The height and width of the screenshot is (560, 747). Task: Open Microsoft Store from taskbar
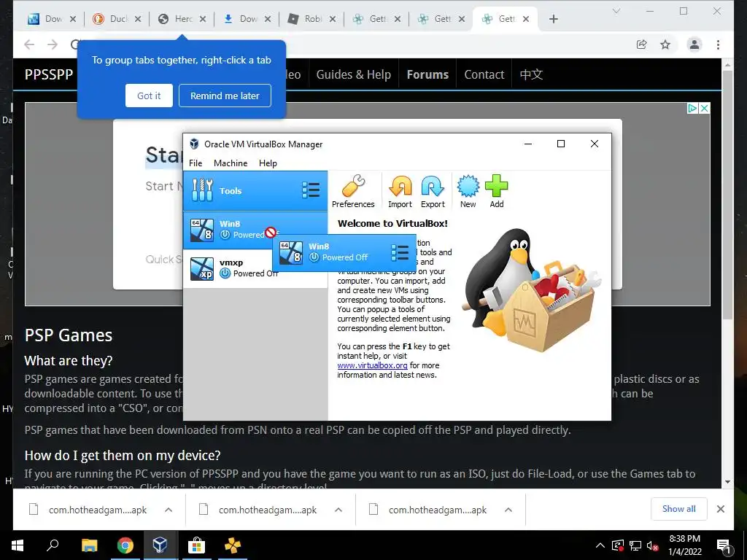pos(196,545)
